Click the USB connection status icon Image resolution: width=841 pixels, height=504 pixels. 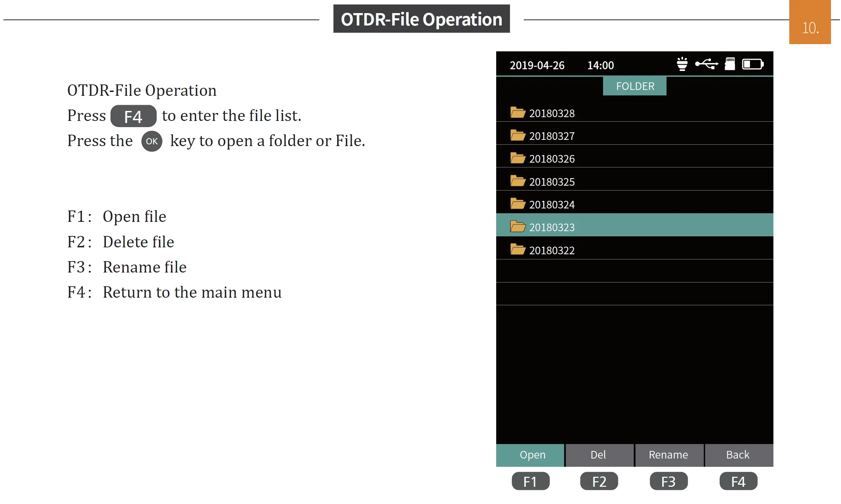(707, 64)
